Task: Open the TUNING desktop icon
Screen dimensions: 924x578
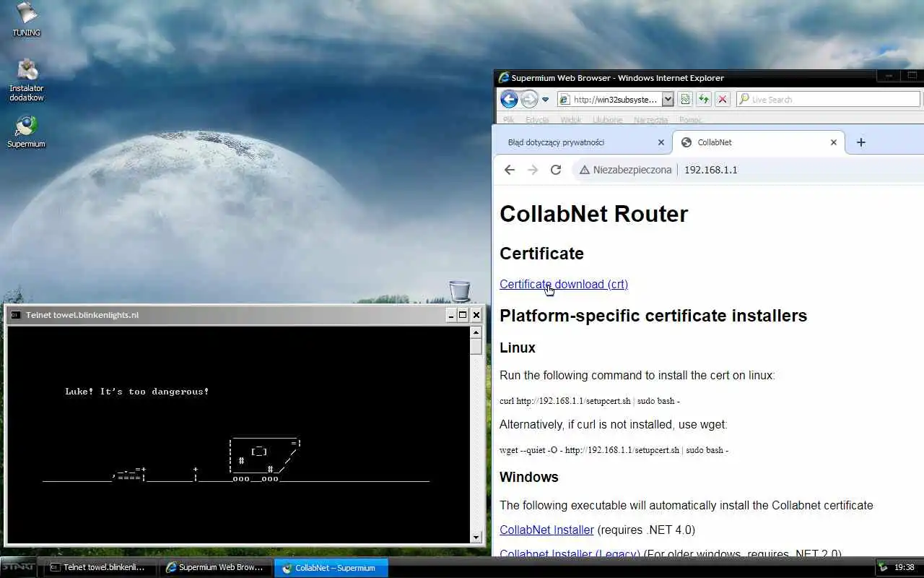Action: [x=26, y=19]
